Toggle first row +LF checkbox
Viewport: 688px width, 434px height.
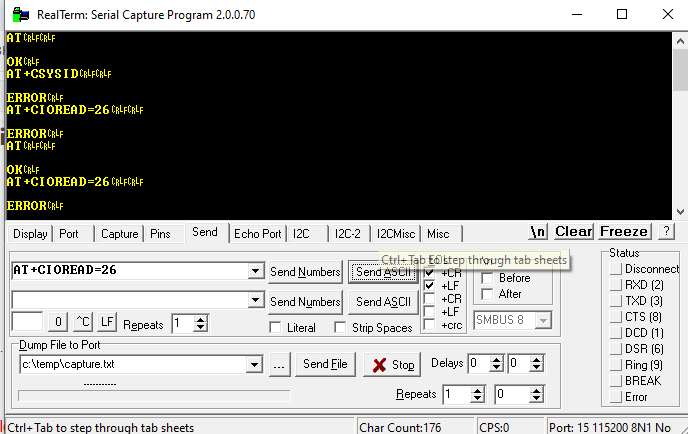[430, 286]
